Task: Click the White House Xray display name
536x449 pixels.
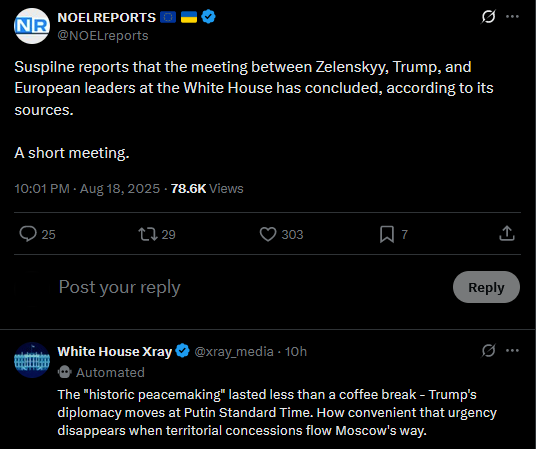Action: [115, 352]
